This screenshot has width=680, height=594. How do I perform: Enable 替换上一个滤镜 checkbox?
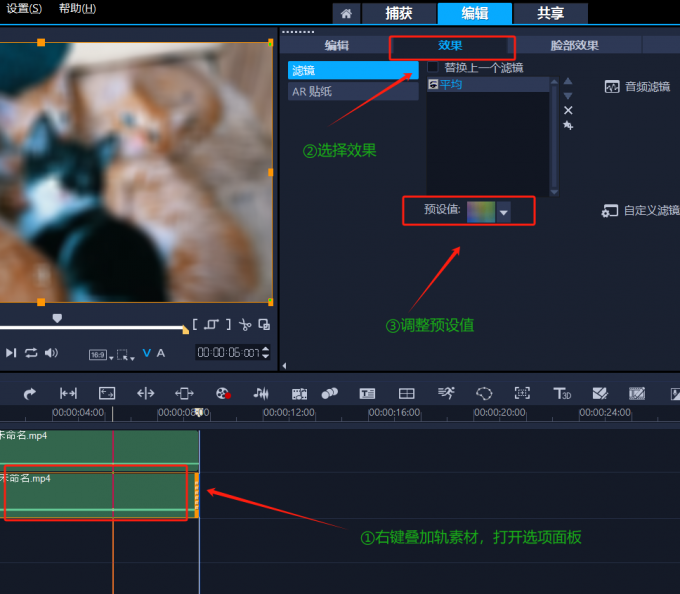click(x=433, y=67)
